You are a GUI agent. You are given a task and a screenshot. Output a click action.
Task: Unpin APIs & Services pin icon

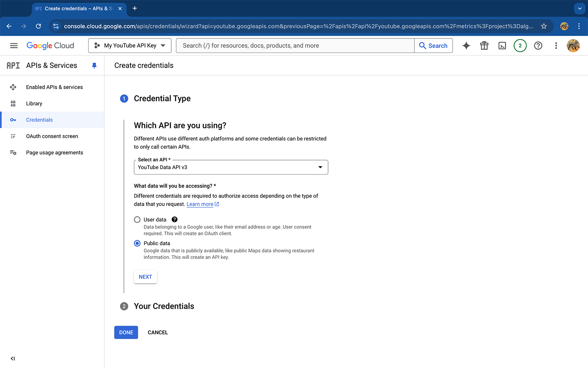pyautogui.click(x=94, y=66)
